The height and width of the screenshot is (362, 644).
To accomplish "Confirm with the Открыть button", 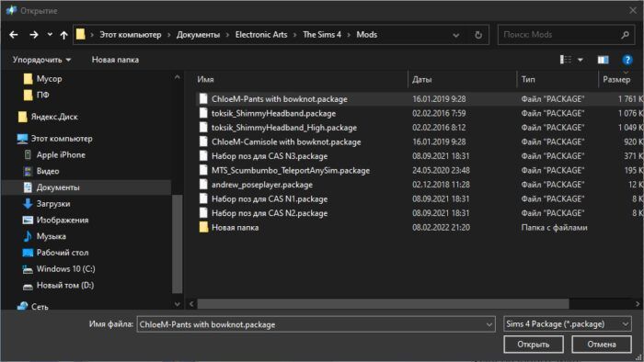I will coord(533,345).
